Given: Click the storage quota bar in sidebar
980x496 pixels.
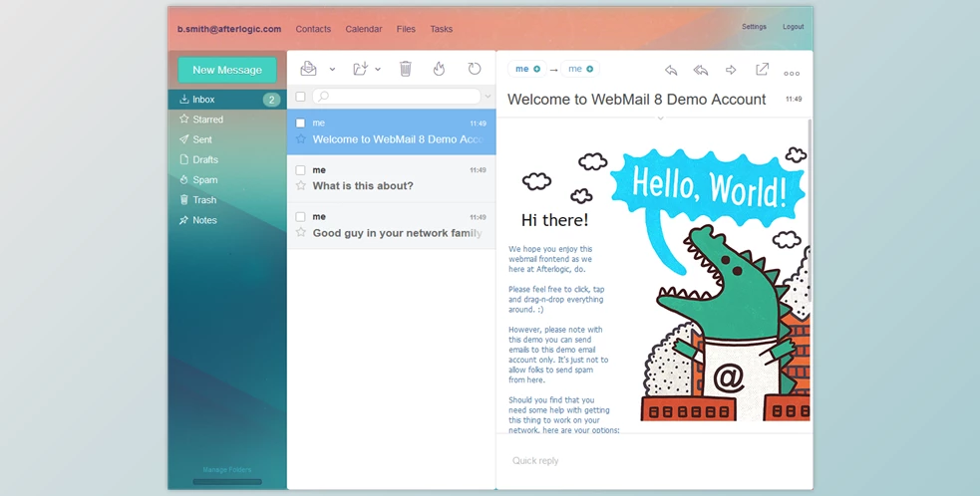Looking at the screenshot, I should (227, 482).
